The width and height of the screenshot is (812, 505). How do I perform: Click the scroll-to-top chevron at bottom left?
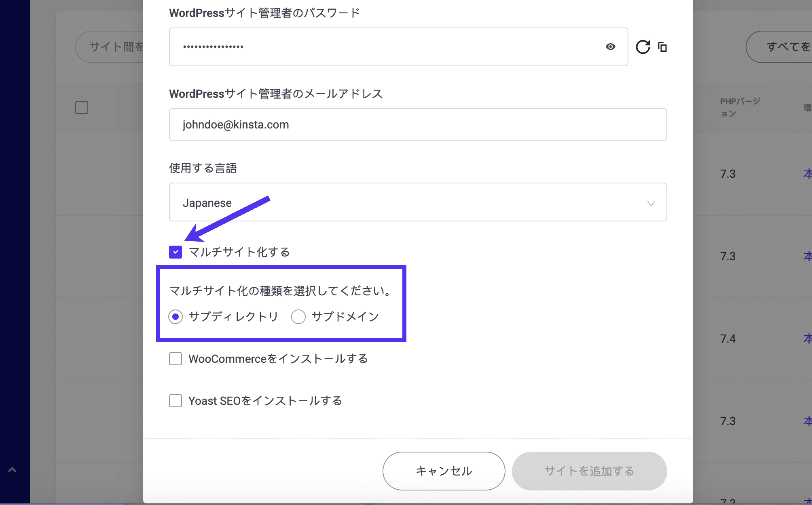(11, 470)
